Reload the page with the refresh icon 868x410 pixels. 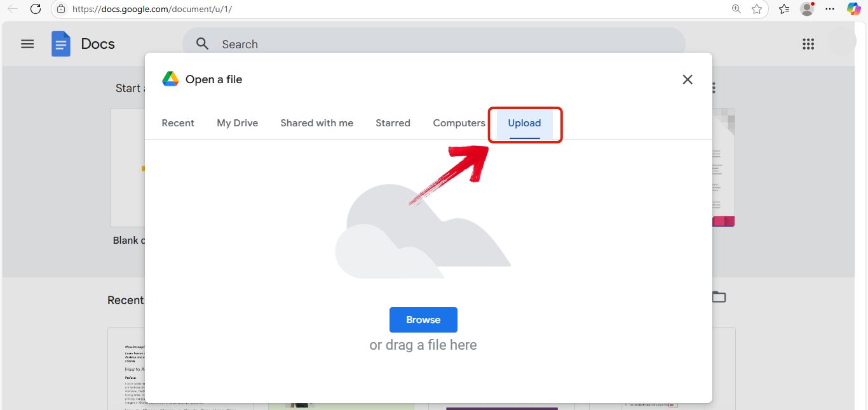(36, 9)
